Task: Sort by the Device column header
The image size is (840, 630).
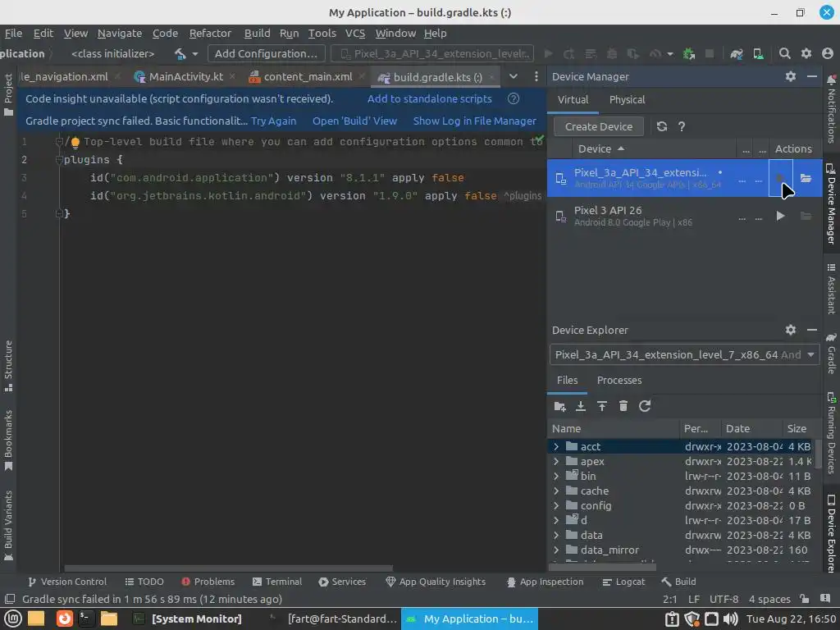Action: (x=601, y=149)
